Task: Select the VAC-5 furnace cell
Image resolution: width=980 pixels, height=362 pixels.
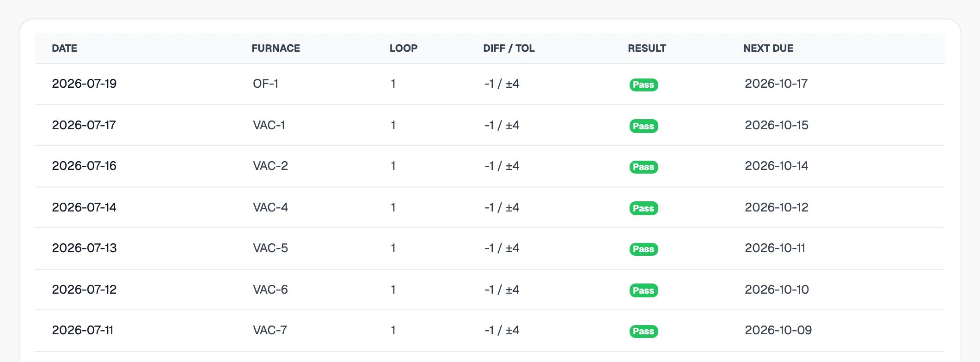Action: click(x=270, y=248)
